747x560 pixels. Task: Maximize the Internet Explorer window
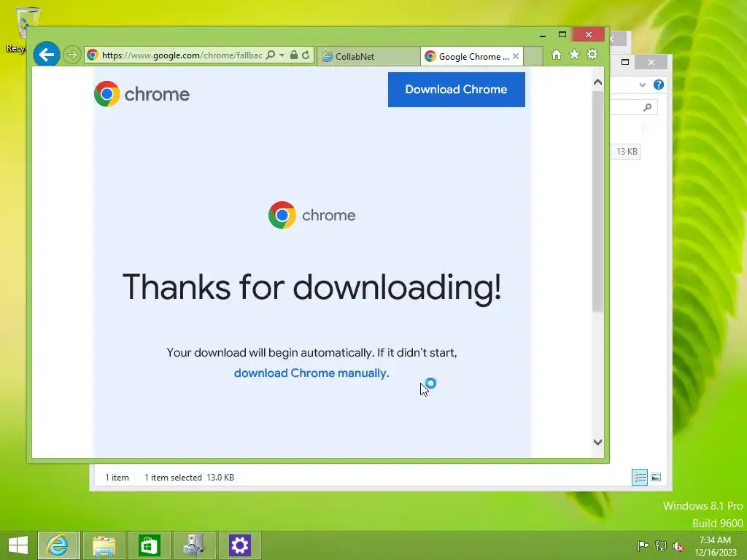[x=562, y=35]
